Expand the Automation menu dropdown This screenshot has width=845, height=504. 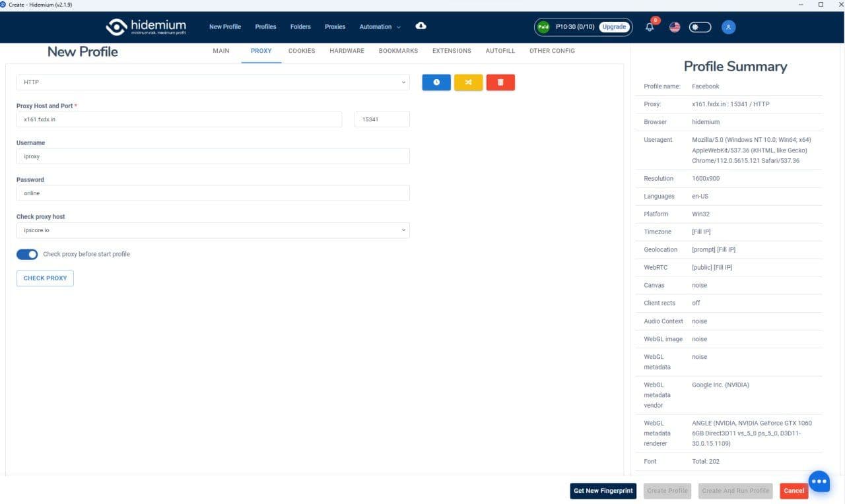pyautogui.click(x=380, y=27)
